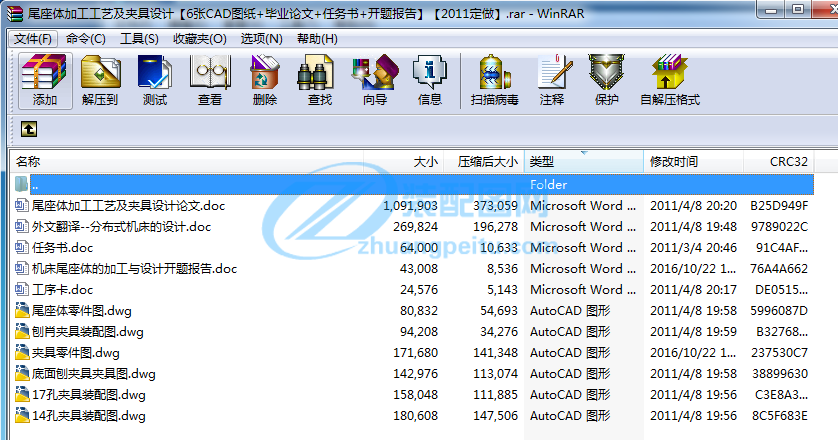Sort by the 类型 column header
Screen dimensions: 838x440
coord(584,161)
